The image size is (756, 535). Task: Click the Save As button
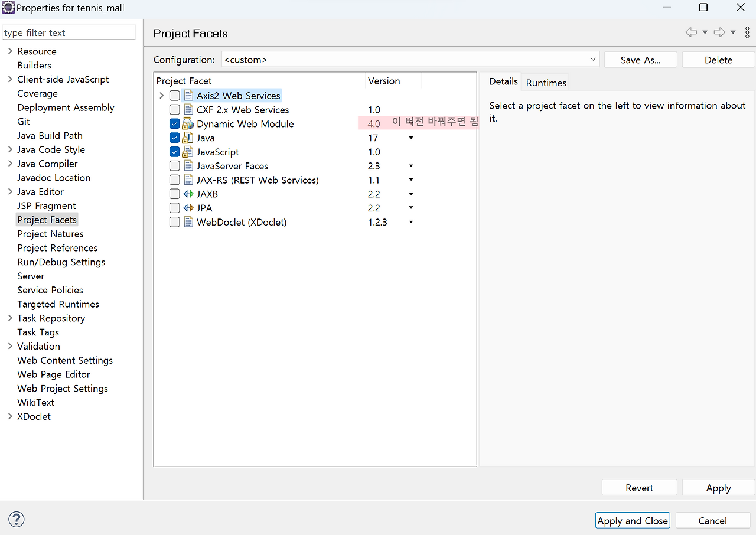pos(640,59)
